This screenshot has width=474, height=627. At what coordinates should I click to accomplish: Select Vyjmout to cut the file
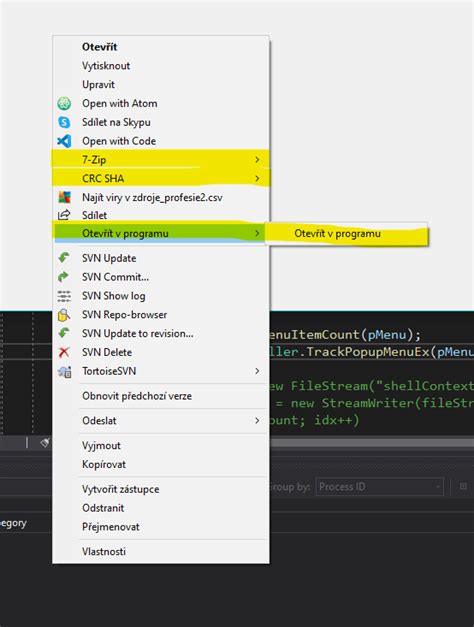pyautogui.click(x=160, y=445)
